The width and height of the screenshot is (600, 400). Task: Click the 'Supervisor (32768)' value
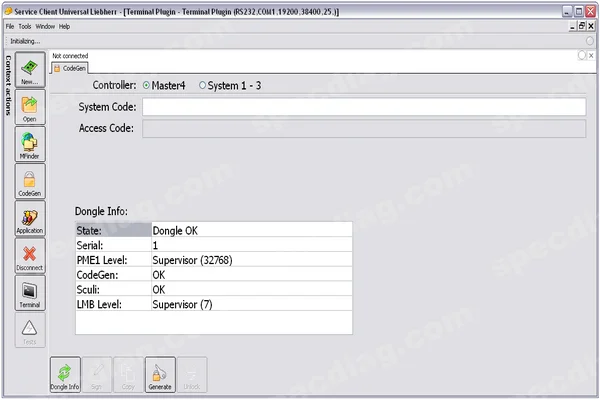point(192,260)
